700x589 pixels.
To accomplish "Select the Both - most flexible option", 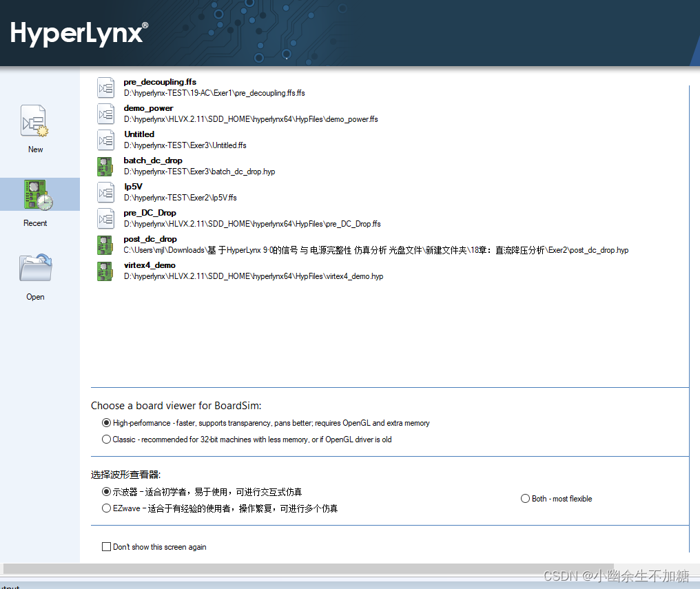I will [x=524, y=498].
